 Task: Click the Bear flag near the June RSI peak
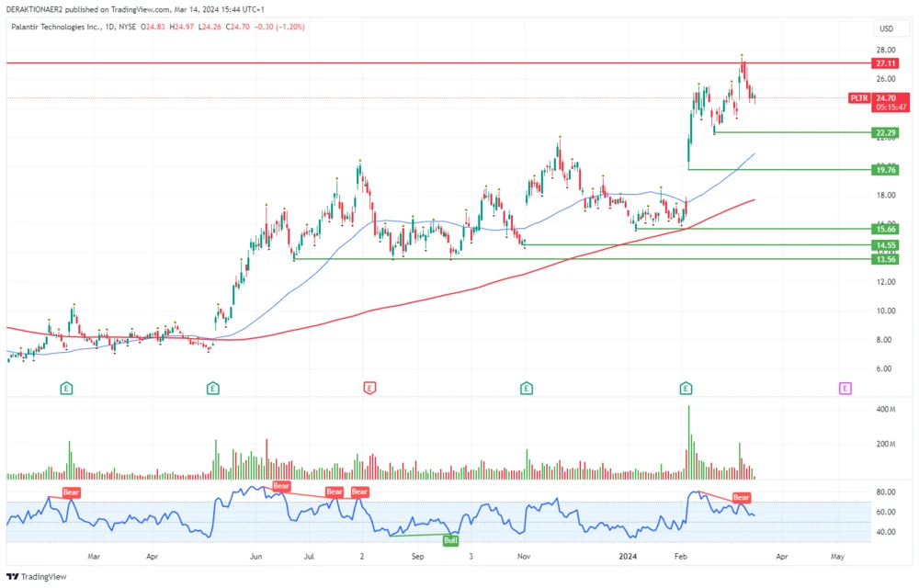pyautogui.click(x=280, y=486)
